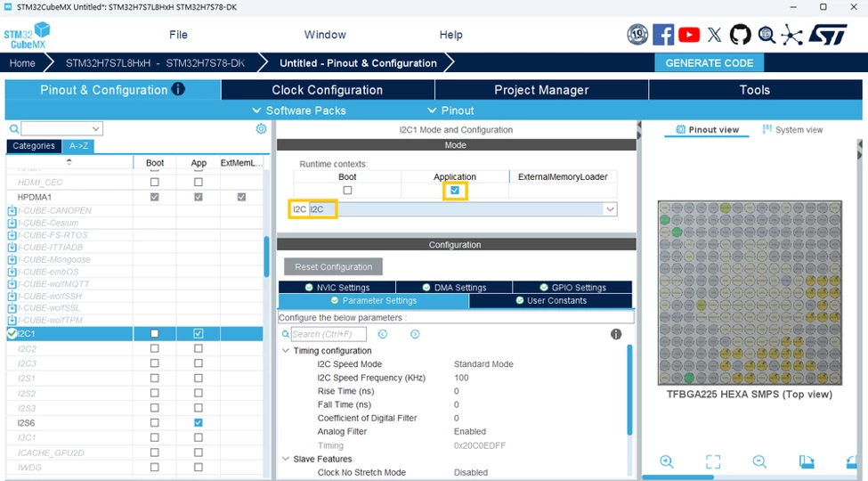868x481 pixels.
Task: Toggle Application runtime context checkbox for I2C1
Action: tap(455, 190)
